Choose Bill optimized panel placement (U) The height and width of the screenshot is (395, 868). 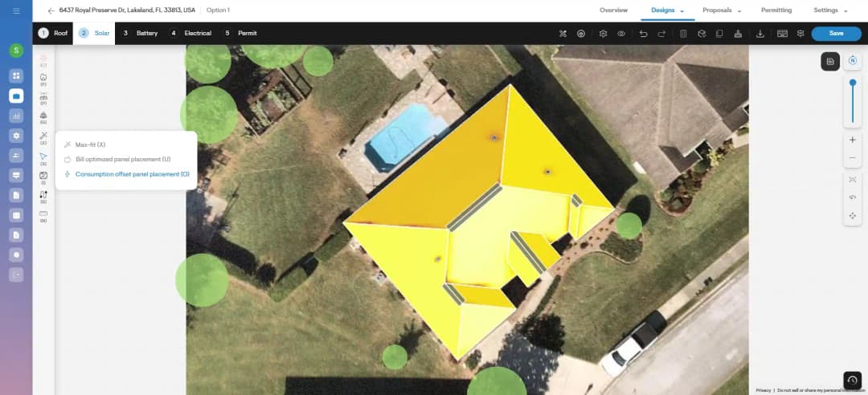pos(122,159)
